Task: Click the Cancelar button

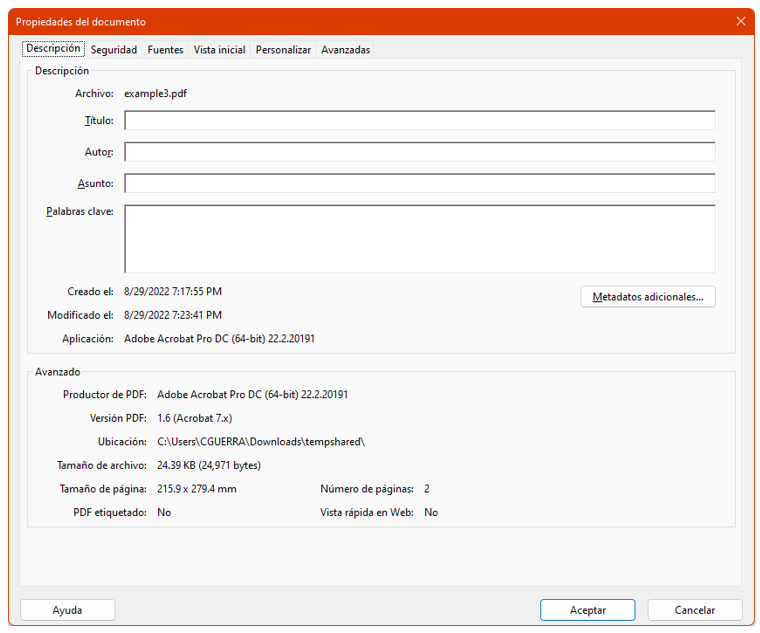Action: pyautogui.click(x=694, y=610)
